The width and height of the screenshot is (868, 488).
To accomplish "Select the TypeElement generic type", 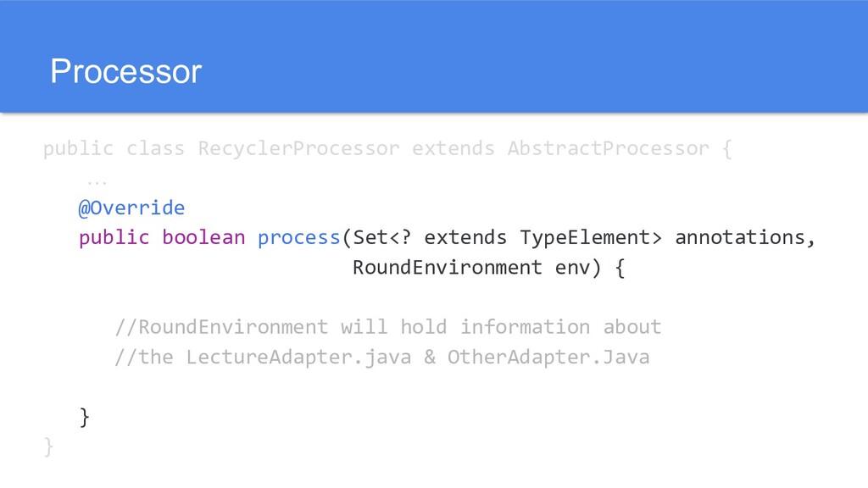I will (x=584, y=237).
